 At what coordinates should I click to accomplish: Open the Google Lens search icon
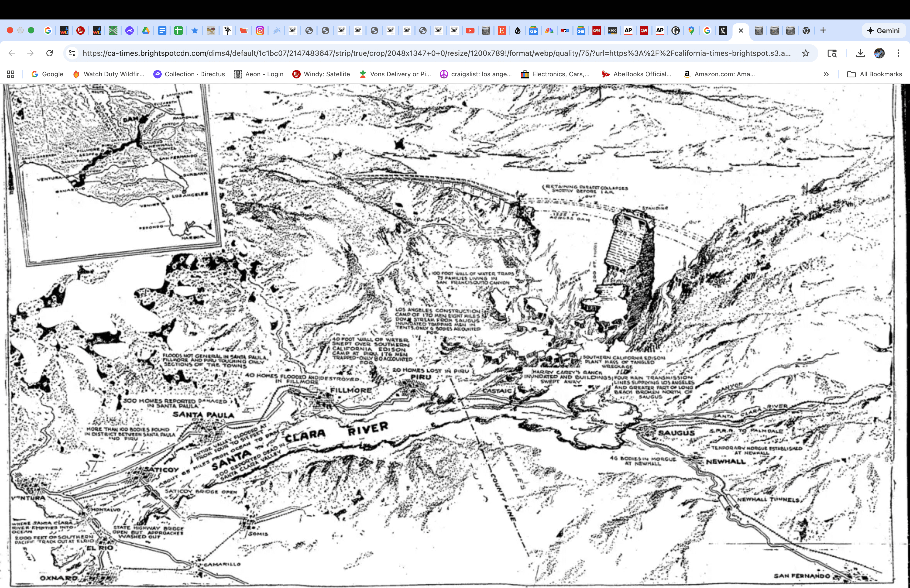pos(832,53)
